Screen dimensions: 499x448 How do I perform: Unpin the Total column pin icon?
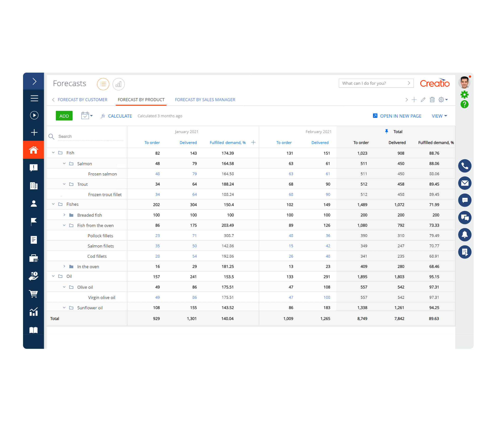tap(387, 131)
